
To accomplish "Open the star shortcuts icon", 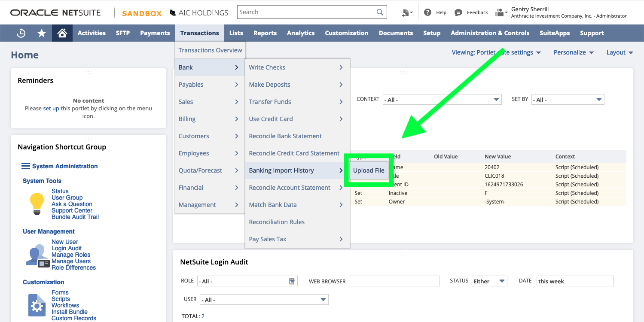I will point(41,33).
